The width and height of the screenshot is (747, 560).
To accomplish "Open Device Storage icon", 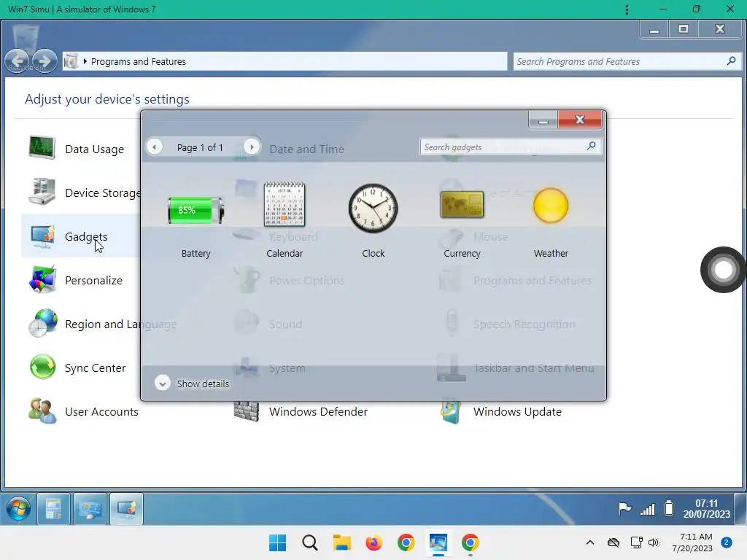I will tap(42, 192).
